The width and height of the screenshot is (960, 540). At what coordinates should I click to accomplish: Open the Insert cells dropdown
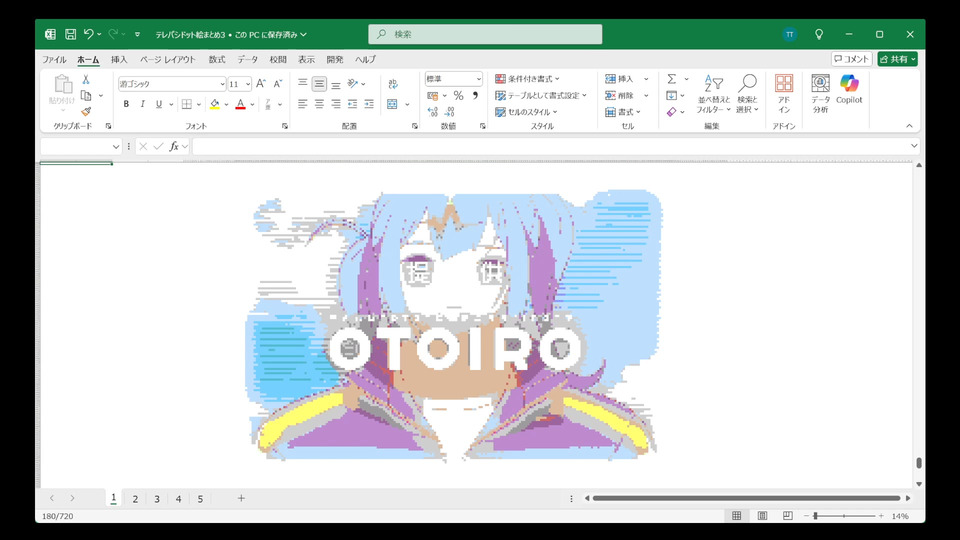click(646, 79)
